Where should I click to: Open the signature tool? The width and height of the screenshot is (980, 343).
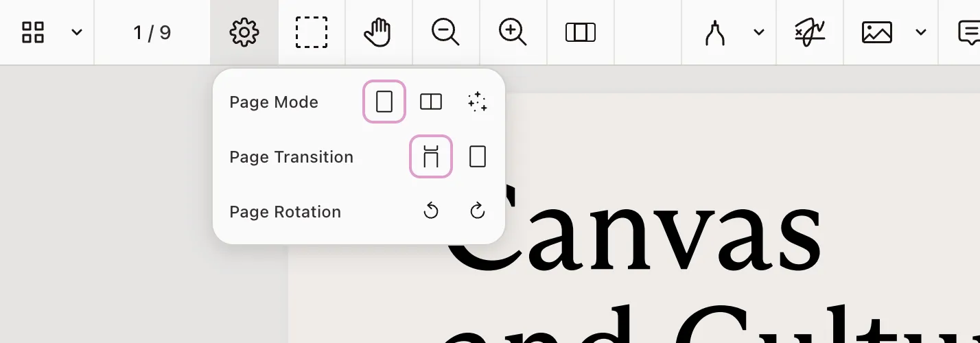coord(810,32)
